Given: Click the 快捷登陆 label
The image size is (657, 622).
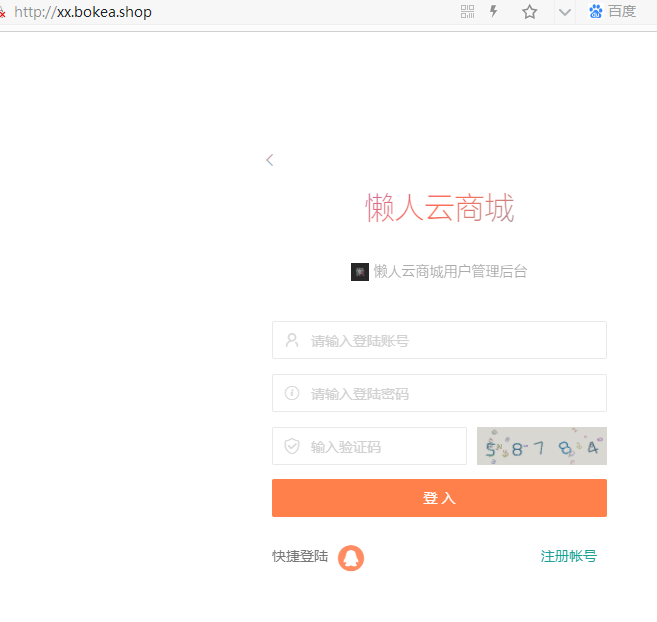Looking at the screenshot, I should [300, 556].
